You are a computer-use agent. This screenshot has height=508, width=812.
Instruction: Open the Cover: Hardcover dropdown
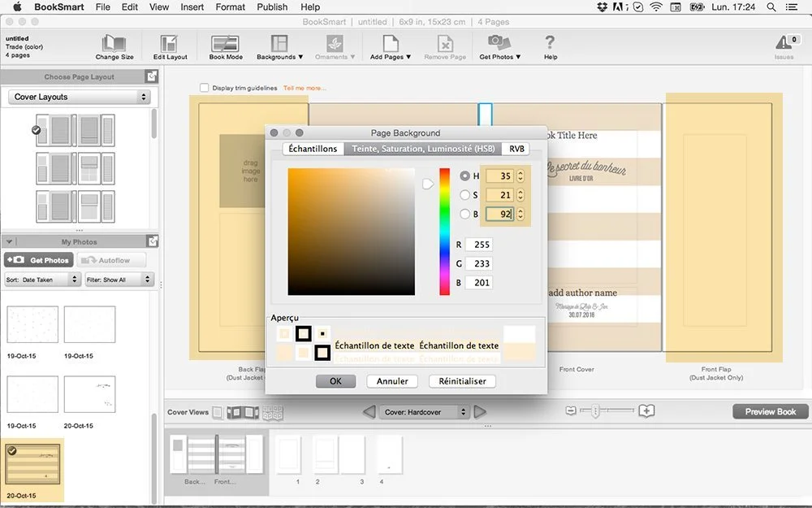click(425, 412)
